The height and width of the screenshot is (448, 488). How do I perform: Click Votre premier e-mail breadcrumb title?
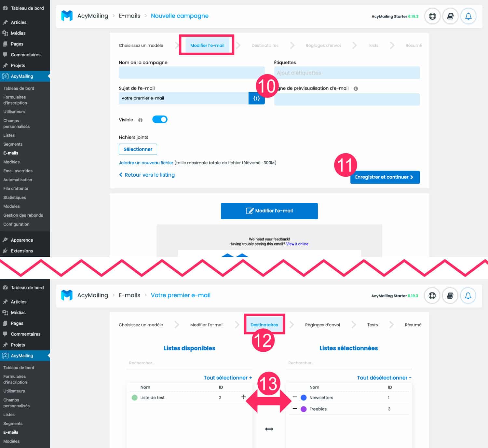coord(181,295)
